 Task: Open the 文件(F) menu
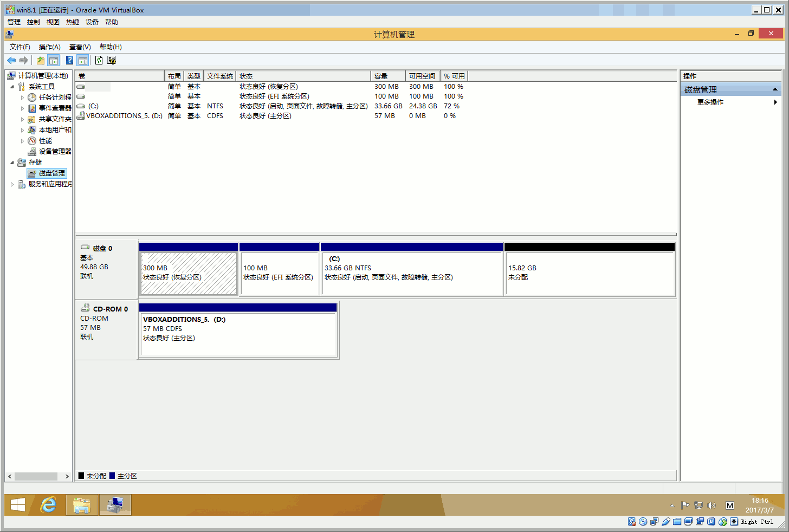[x=20, y=47]
